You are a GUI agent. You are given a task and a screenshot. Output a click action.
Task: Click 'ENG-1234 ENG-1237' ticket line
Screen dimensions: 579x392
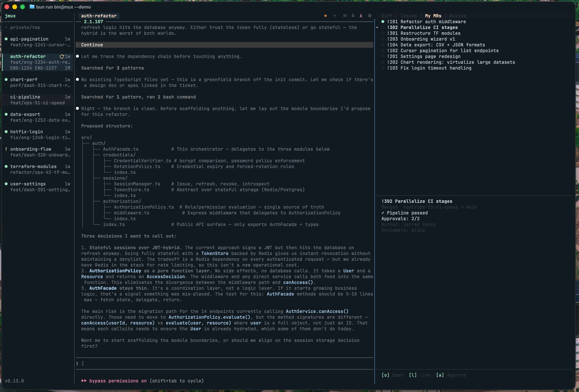[x=33, y=68]
